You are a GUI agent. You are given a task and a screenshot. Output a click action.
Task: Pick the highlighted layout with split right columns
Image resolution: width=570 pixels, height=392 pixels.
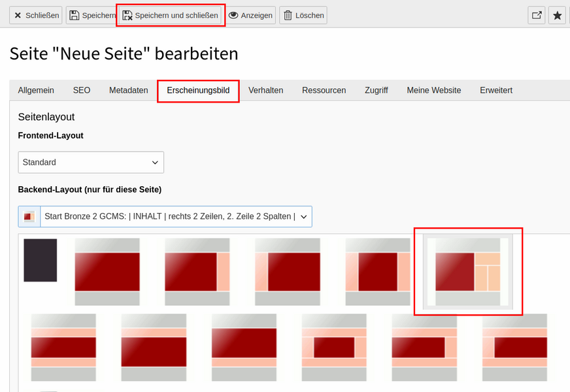[468, 272]
